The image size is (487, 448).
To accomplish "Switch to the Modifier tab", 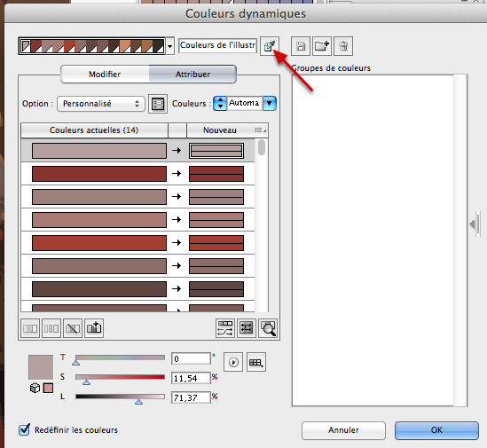I will point(105,74).
